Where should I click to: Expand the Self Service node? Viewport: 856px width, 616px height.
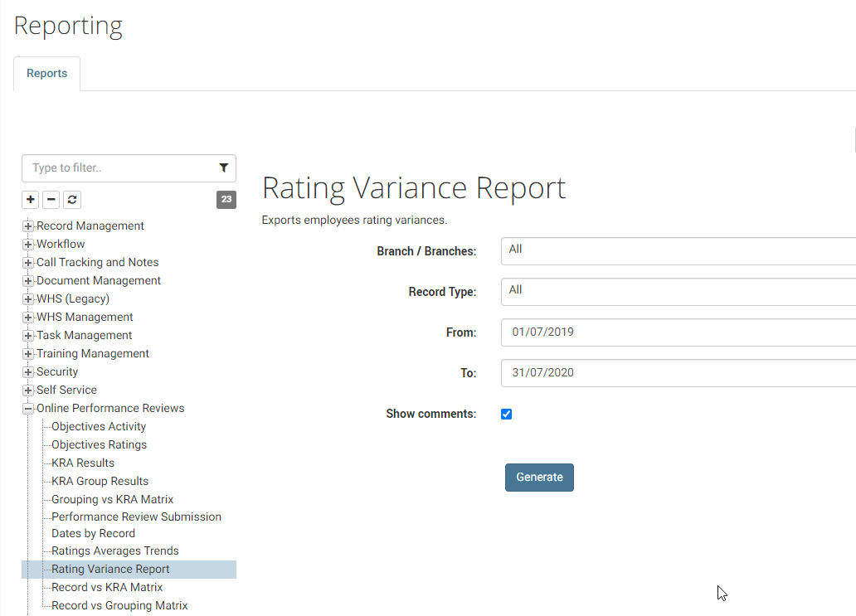28,390
